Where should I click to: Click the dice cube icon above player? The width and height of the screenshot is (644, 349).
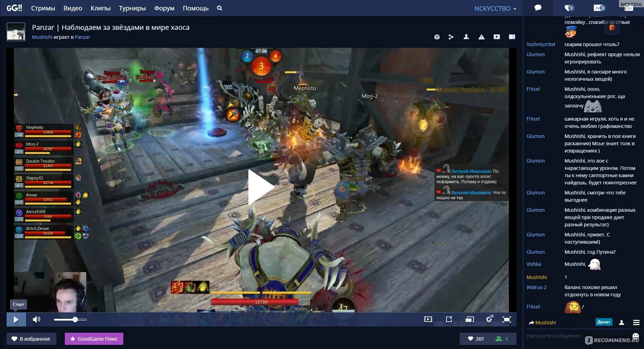point(437,37)
